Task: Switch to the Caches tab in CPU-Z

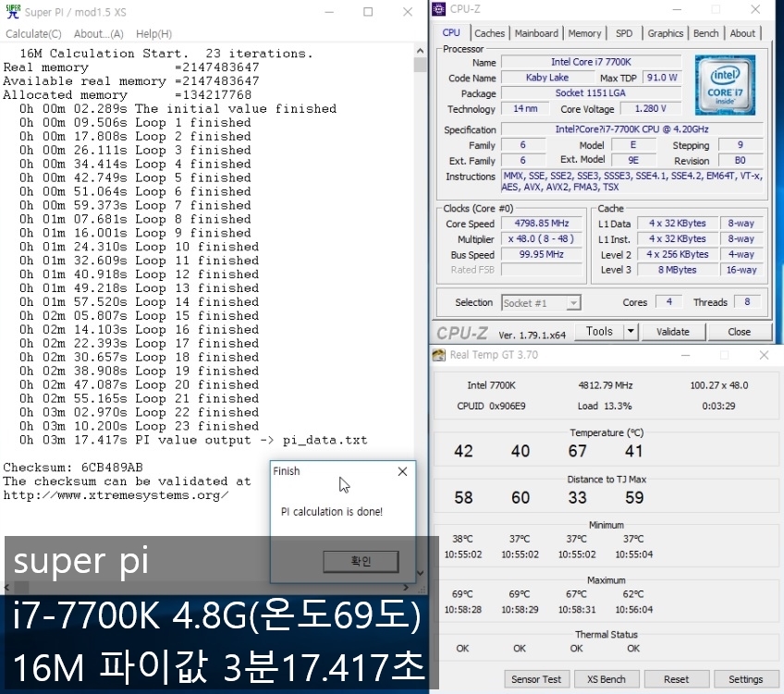Action: pos(489,33)
